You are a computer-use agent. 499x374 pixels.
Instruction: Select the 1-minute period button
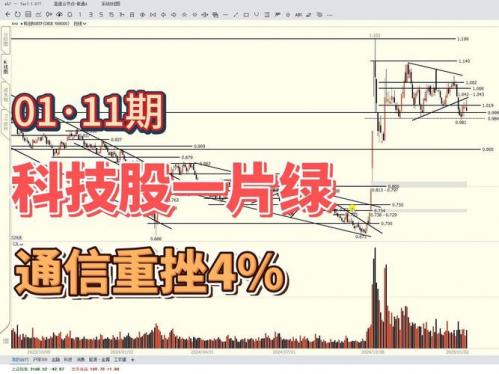click(80, 14)
